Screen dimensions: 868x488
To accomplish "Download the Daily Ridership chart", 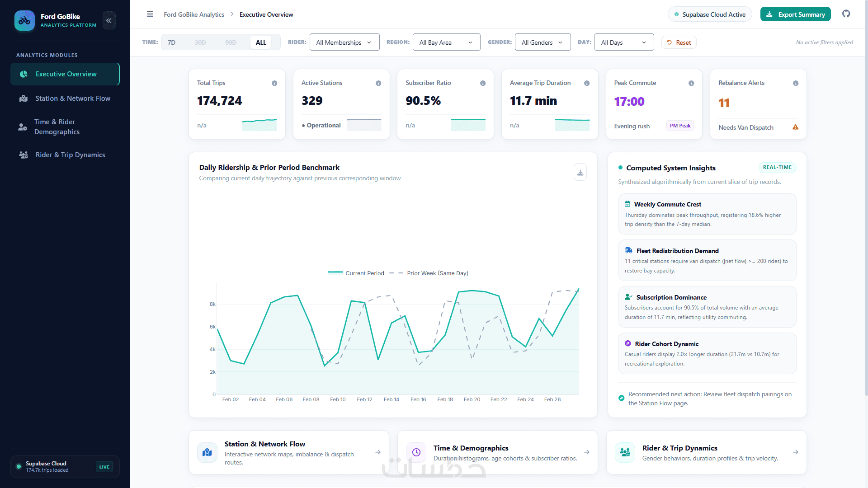I will (x=580, y=172).
